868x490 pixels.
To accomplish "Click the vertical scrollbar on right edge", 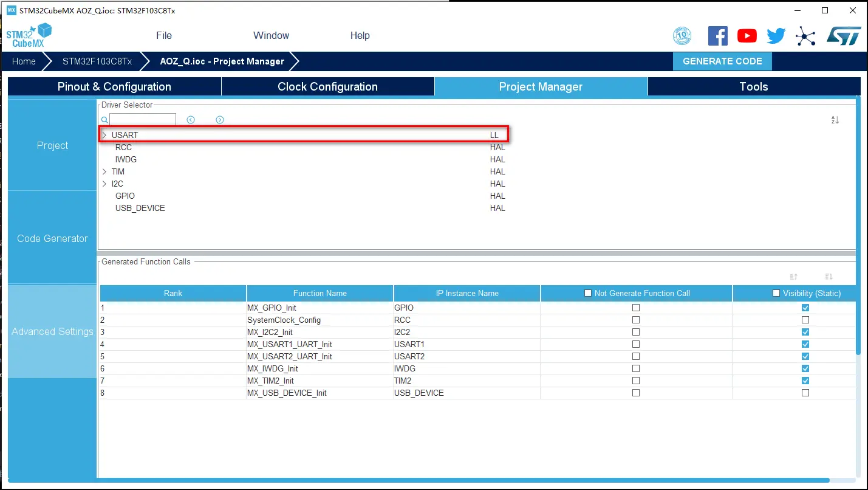I will click(858, 225).
